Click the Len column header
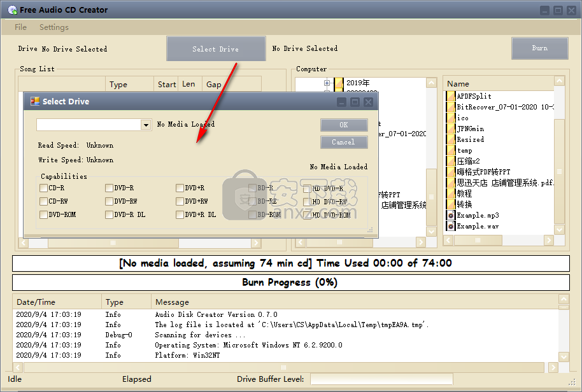Screen dimensions: 582x392 190,85
